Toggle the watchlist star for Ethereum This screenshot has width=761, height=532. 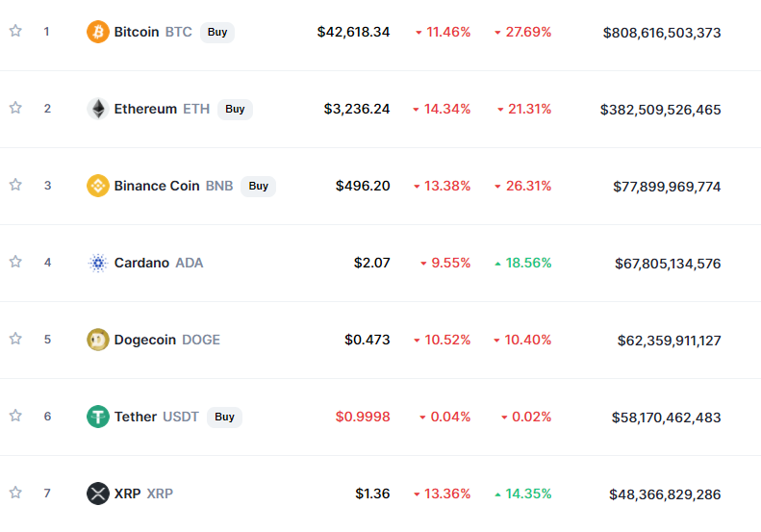click(x=15, y=108)
